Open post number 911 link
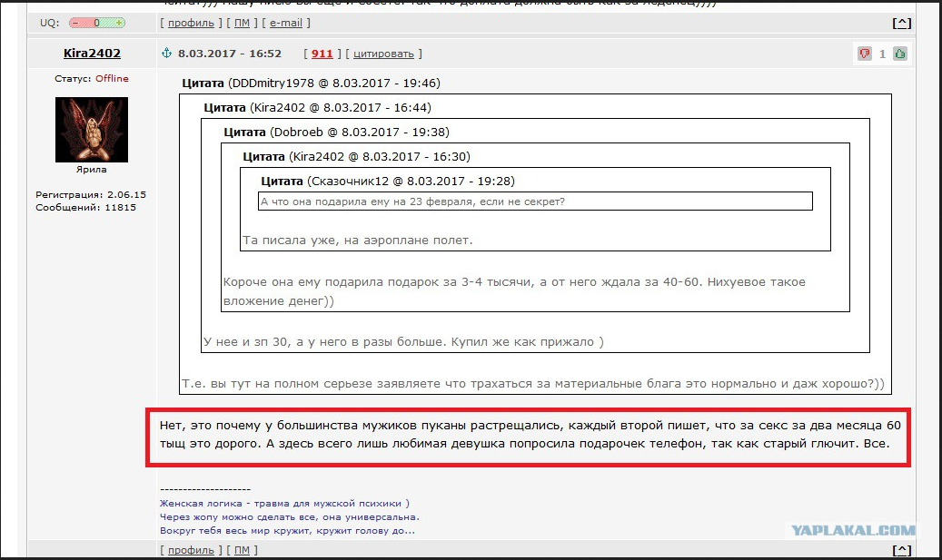This screenshot has height=560, width=942. tap(322, 54)
